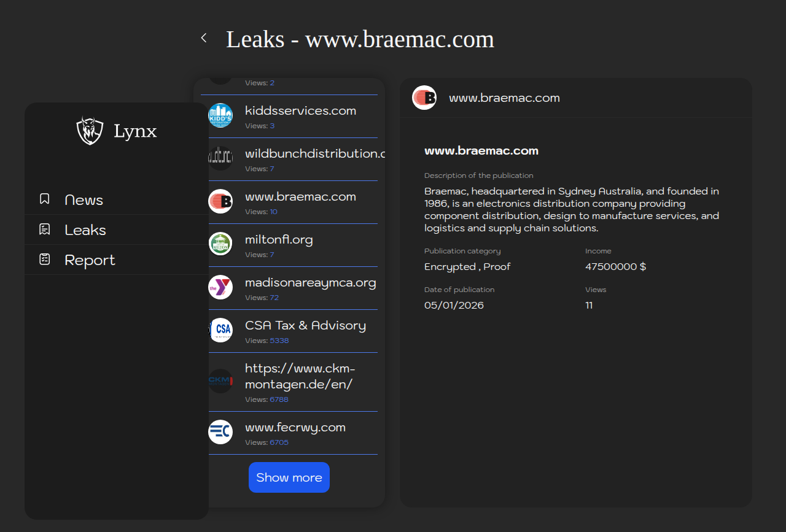Click the bookmark icon next to News

45,199
